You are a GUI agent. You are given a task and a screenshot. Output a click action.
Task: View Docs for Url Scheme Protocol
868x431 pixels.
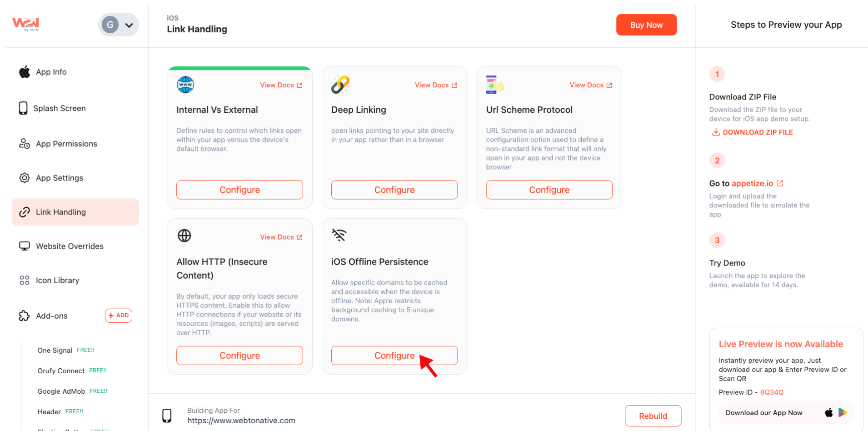[590, 85]
